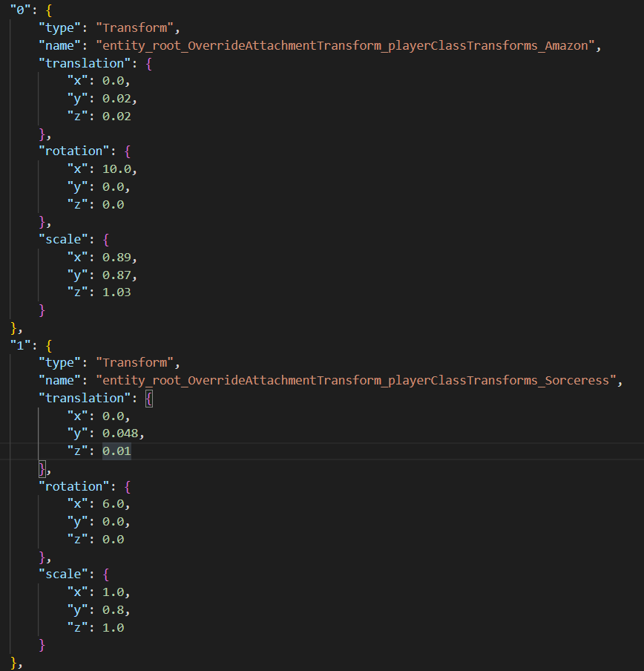Click Amazon rotation z value 0.0
The width and height of the screenshot is (644, 671).
[113, 205]
